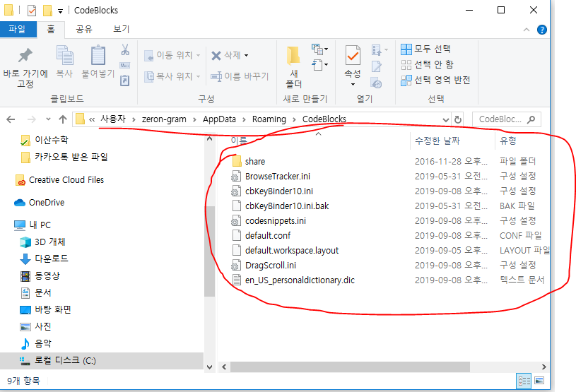Select default.conf file
Viewport: 576px width, 392px height.
[x=268, y=236]
